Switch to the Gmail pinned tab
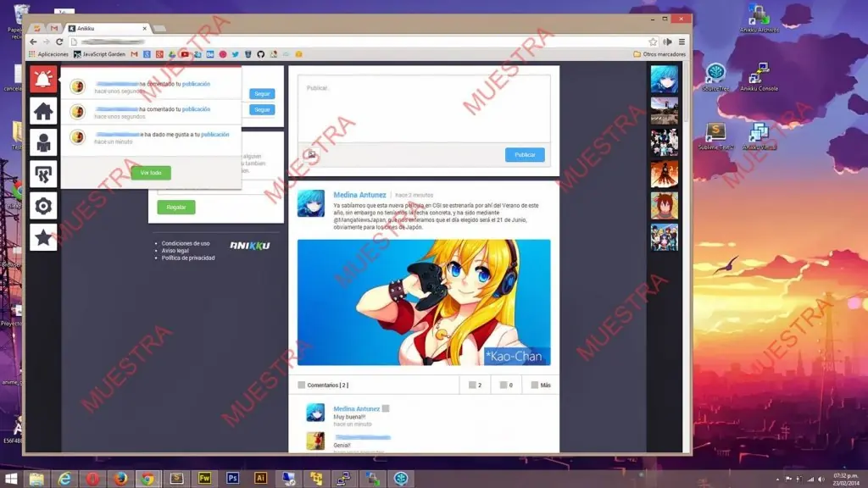The height and width of the screenshot is (488, 868). 53,28
